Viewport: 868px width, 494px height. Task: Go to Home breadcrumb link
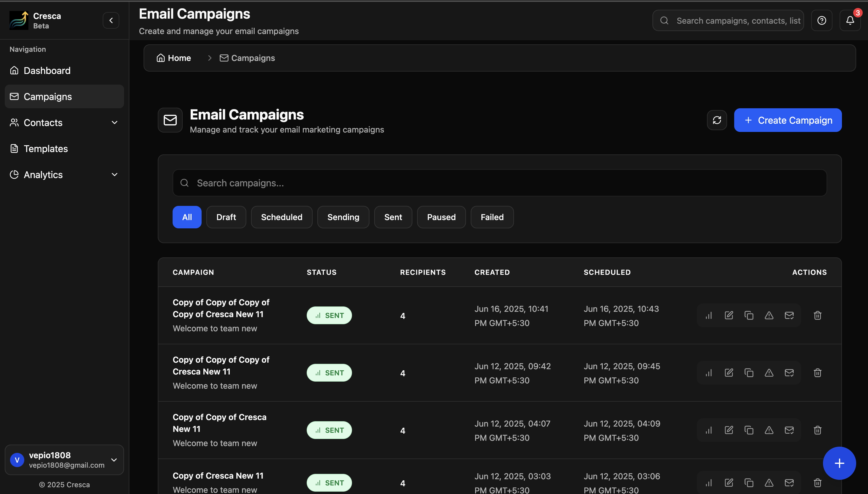173,58
